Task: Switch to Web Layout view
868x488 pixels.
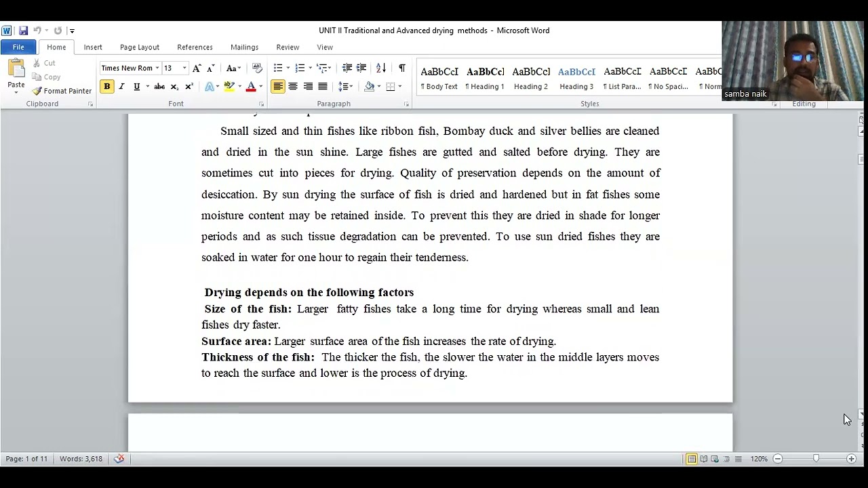Action: tap(715, 459)
